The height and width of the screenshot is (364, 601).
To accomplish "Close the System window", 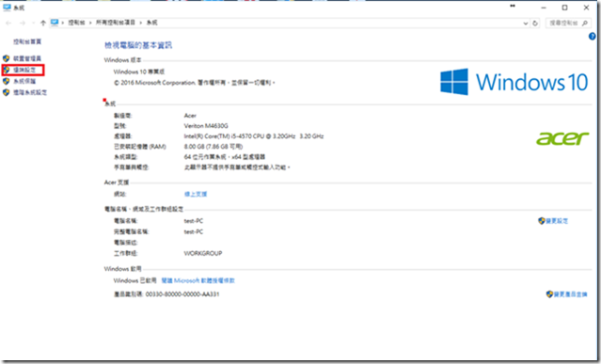I will (586, 8).
